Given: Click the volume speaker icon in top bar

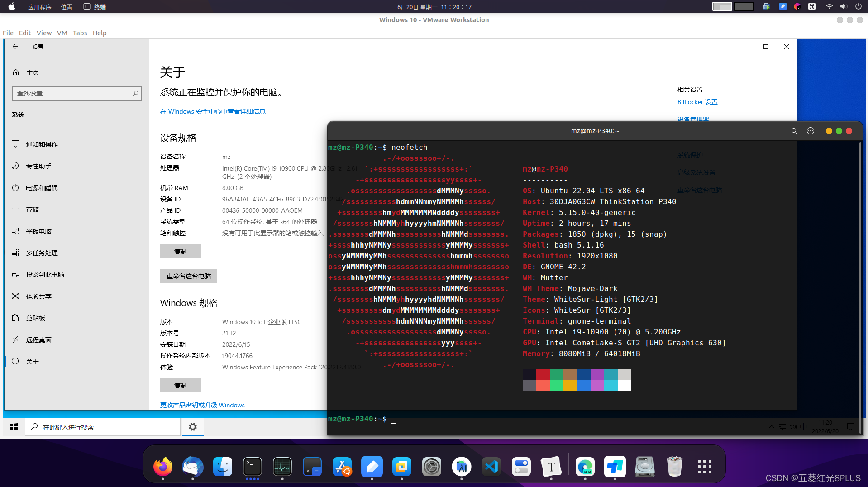Looking at the screenshot, I should pos(844,6).
